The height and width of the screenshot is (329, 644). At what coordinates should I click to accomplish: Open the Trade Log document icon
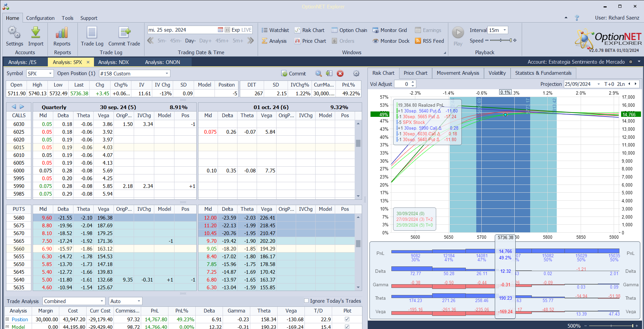pos(92,33)
